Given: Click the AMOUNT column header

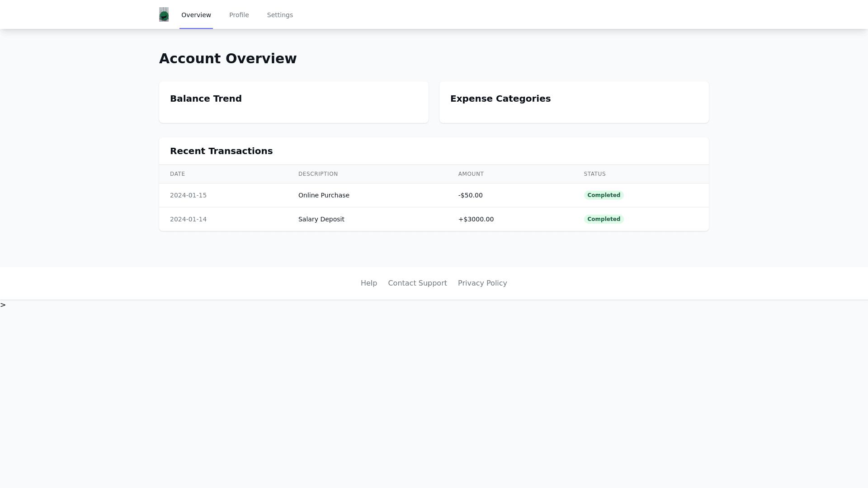Looking at the screenshot, I should click(471, 174).
